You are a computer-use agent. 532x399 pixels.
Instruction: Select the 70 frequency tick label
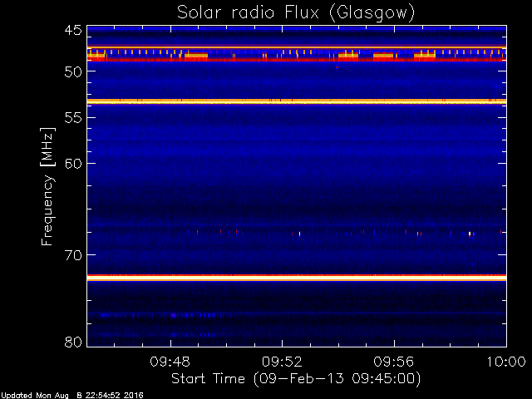(73, 255)
